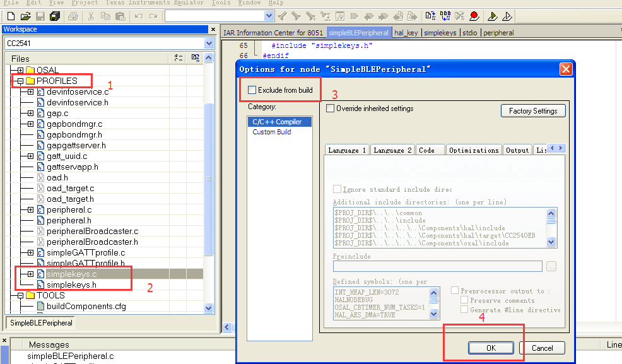Print the current file
This screenshot has height=364, width=622.
coord(73,16)
